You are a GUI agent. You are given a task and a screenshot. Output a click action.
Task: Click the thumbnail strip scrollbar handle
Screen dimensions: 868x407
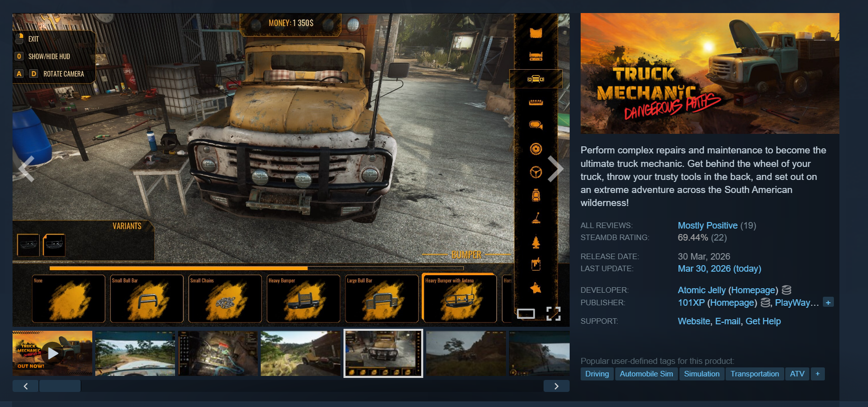[60, 386]
